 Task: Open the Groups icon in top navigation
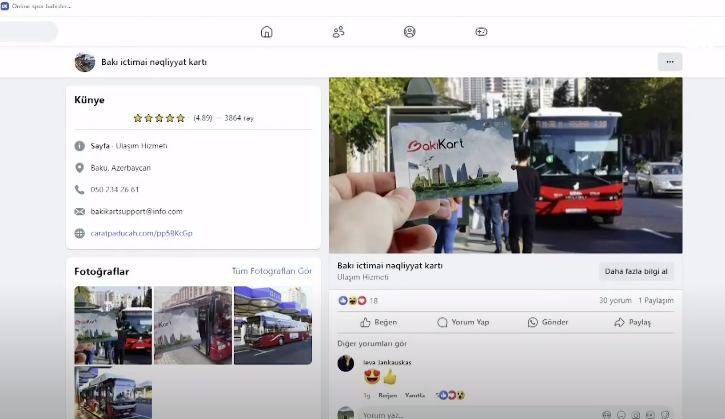[410, 32]
